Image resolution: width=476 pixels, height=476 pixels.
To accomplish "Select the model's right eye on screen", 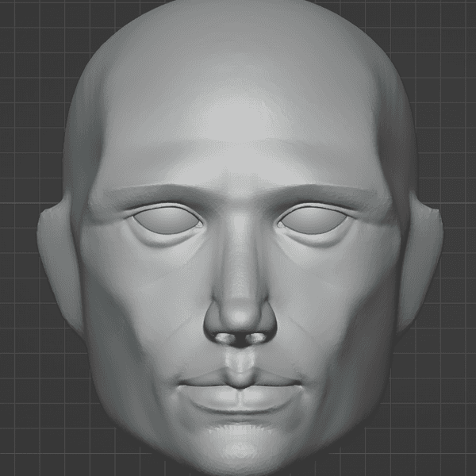I will point(314,220).
